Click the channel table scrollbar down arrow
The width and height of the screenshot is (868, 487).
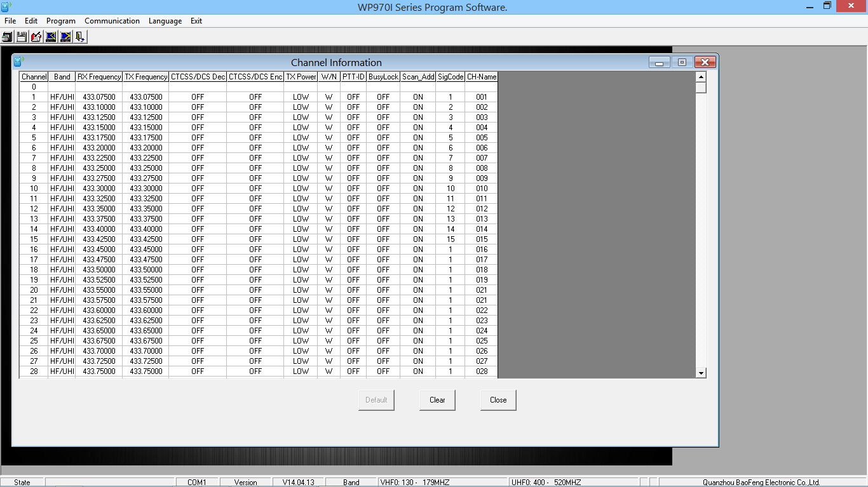coord(701,373)
